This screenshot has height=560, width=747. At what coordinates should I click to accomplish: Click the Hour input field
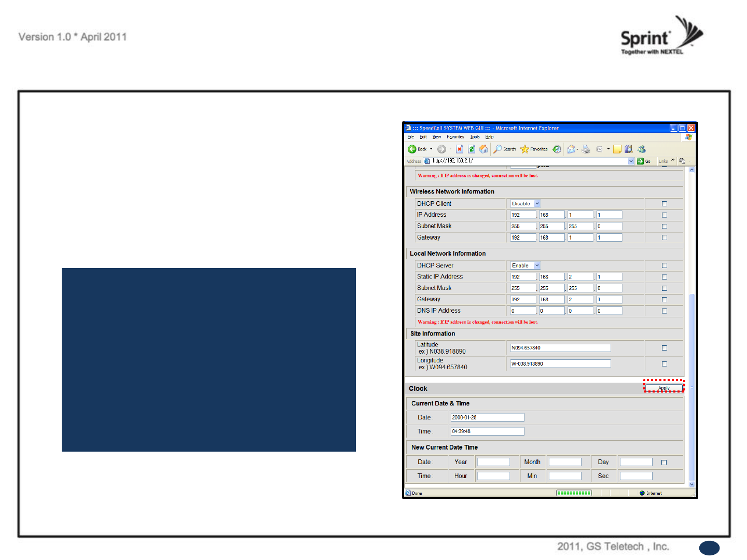493,476
